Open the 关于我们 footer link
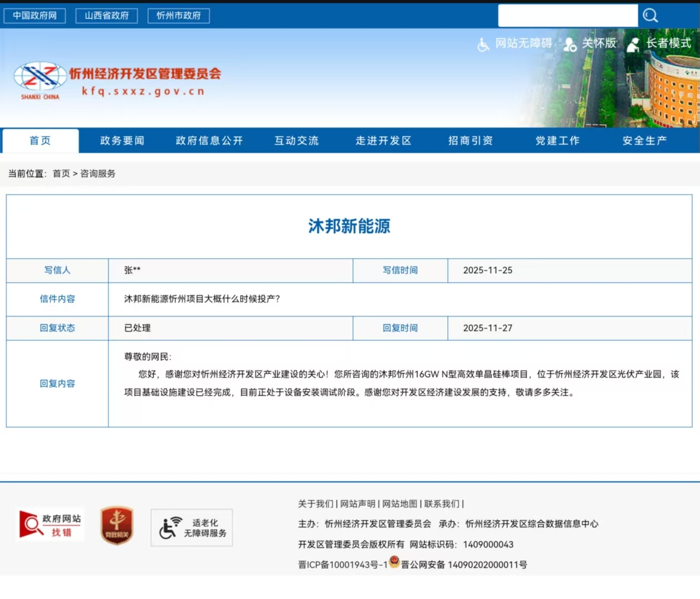Viewport: 700px width, 599px height. point(316,504)
